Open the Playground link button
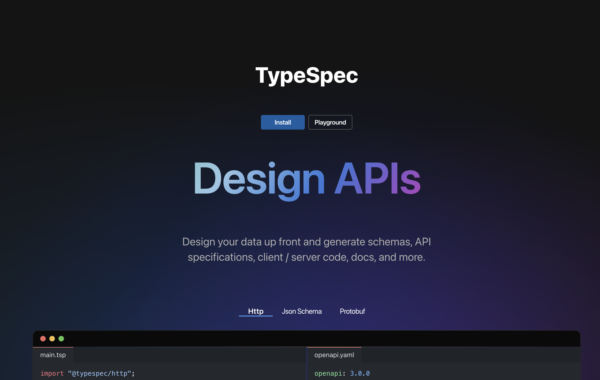 330,122
